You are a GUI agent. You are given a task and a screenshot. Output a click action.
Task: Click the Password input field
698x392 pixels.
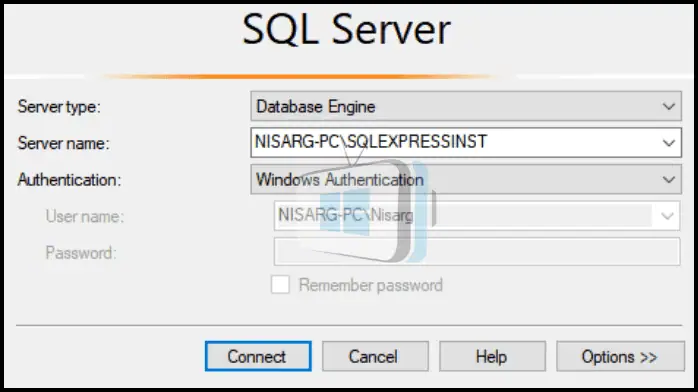[477, 252]
